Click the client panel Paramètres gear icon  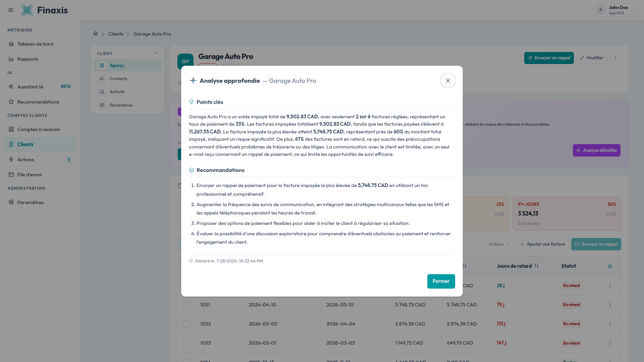pos(102,105)
